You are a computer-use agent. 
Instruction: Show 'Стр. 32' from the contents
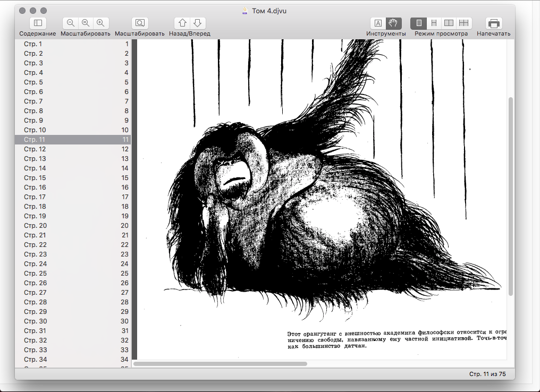point(73,340)
